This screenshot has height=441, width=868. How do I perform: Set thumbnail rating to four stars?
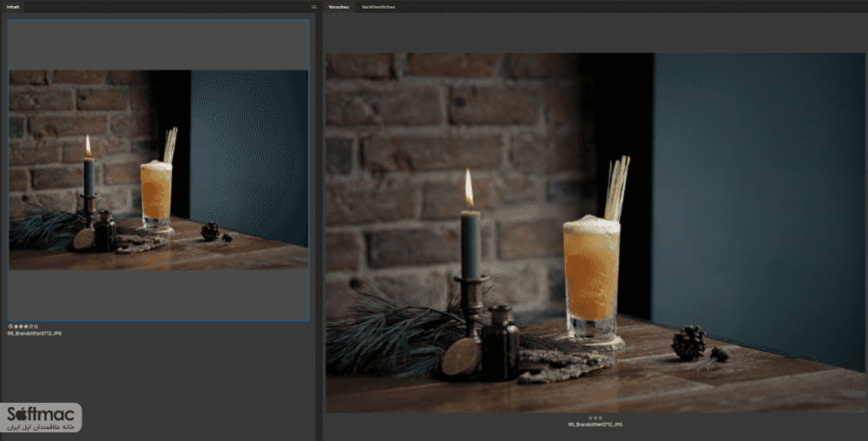pos(31,326)
